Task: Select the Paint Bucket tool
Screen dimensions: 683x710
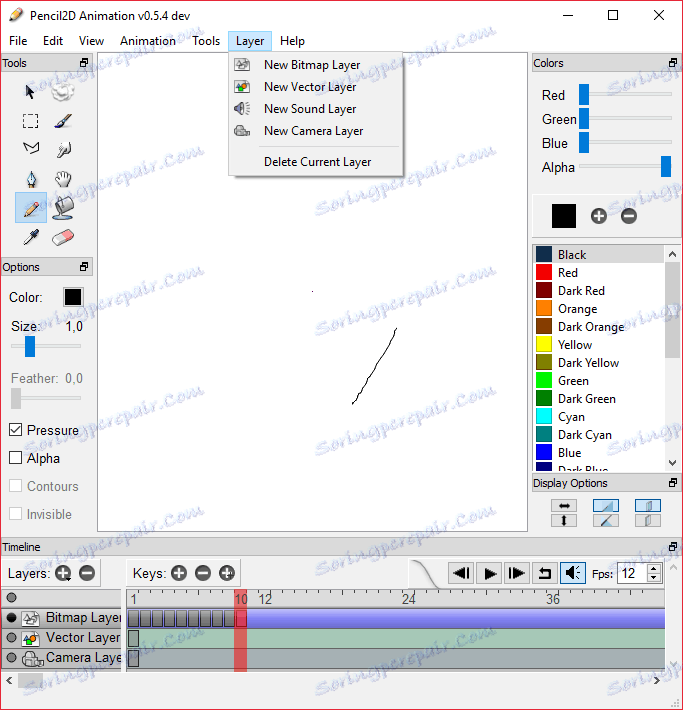Action: pyautogui.click(x=63, y=208)
